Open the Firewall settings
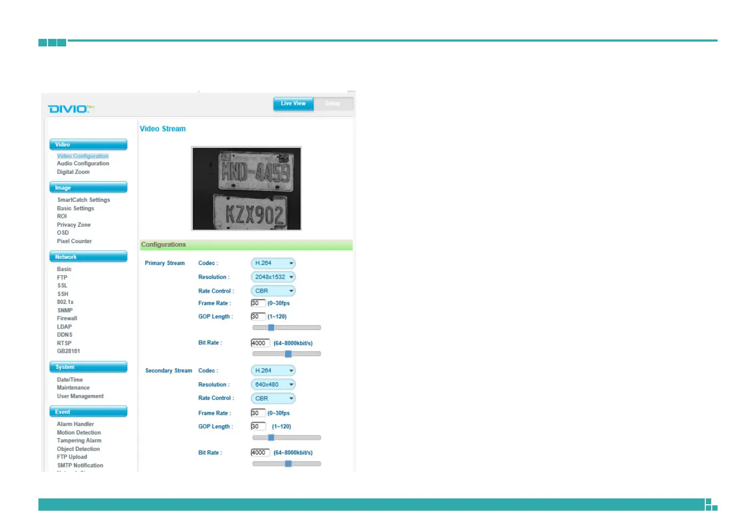The image size is (756, 532). (67, 318)
